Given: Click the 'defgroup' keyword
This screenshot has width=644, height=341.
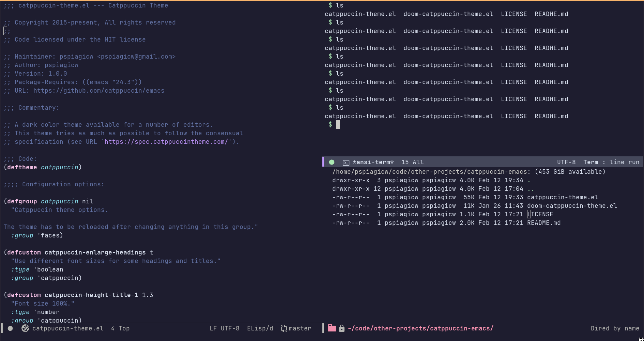Looking at the screenshot, I should point(22,201).
